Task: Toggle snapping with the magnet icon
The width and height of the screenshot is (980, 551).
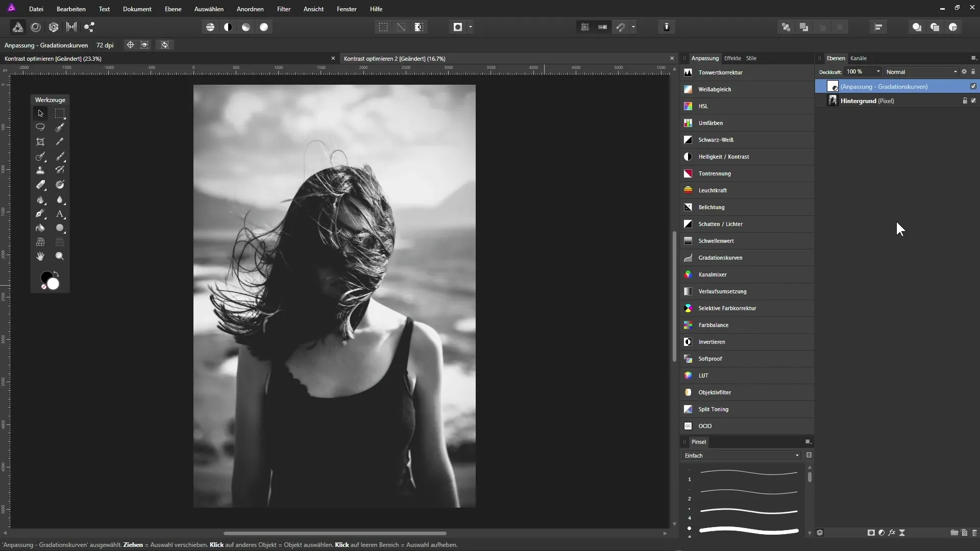Action: pos(621,27)
